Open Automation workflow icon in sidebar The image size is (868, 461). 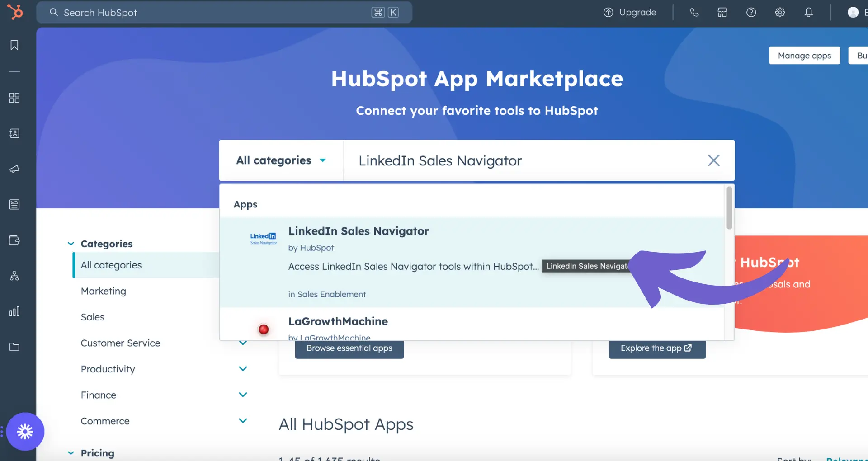(x=14, y=276)
